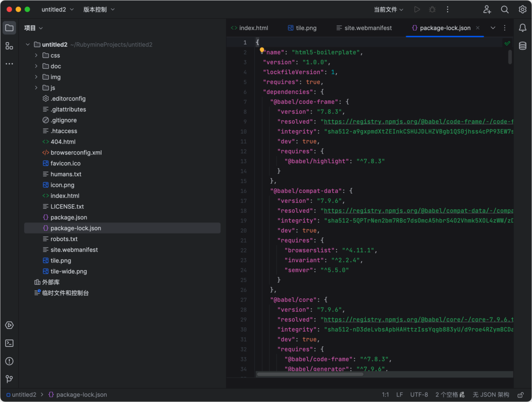Open the untitled2 project dropdown
Image resolution: width=532 pixels, height=402 pixels.
point(57,10)
